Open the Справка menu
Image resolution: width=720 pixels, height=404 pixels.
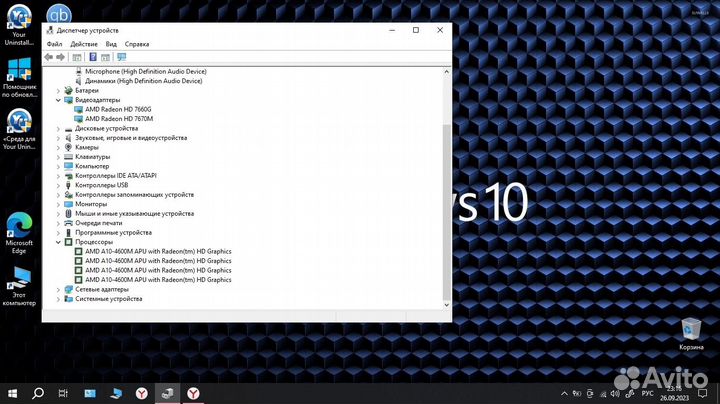click(137, 44)
